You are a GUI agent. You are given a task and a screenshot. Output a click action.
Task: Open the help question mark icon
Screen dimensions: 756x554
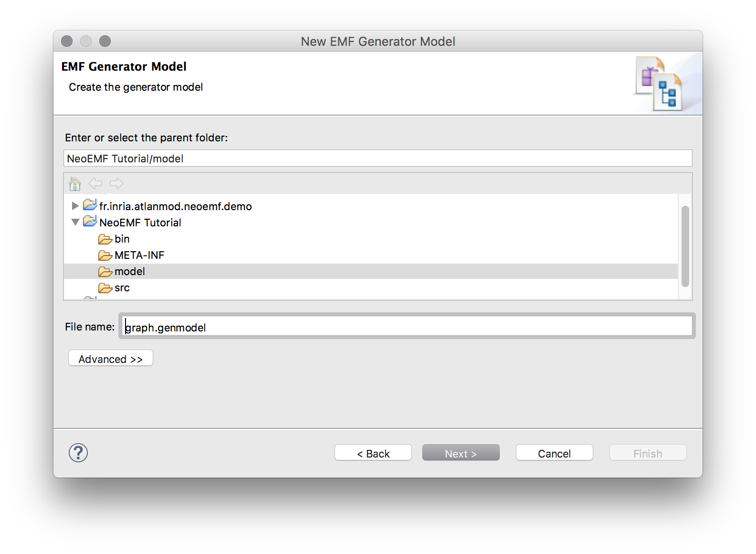pyautogui.click(x=78, y=453)
